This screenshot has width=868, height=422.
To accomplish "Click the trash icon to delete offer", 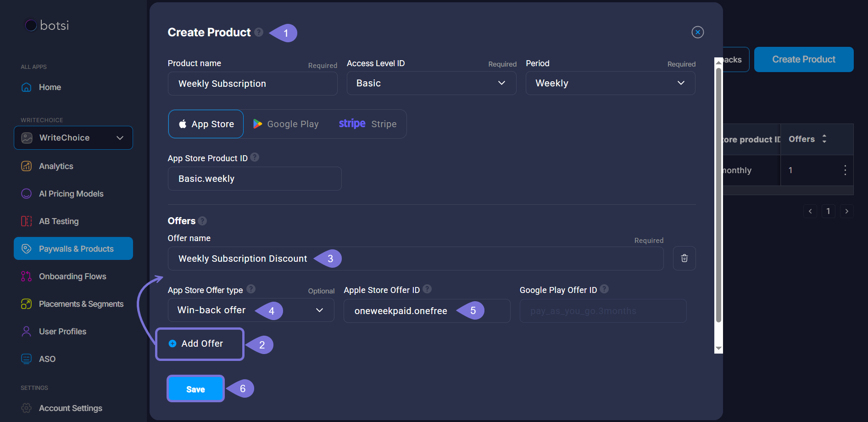I will pyautogui.click(x=684, y=259).
